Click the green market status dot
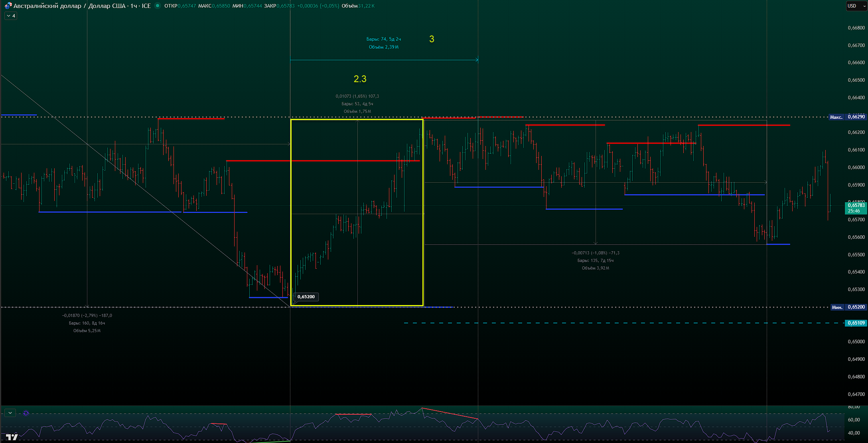This screenshot has width=868, height=443. coord(158,6)
